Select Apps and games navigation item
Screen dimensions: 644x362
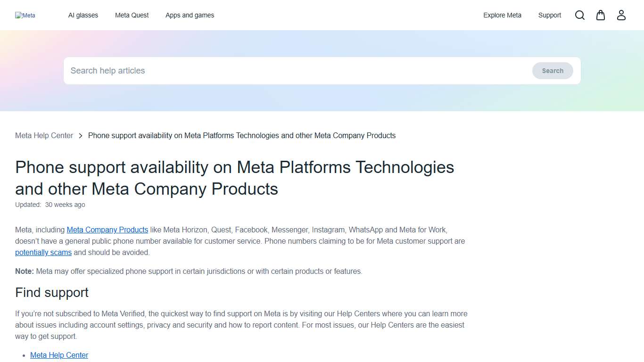click(x=190, y=15)
